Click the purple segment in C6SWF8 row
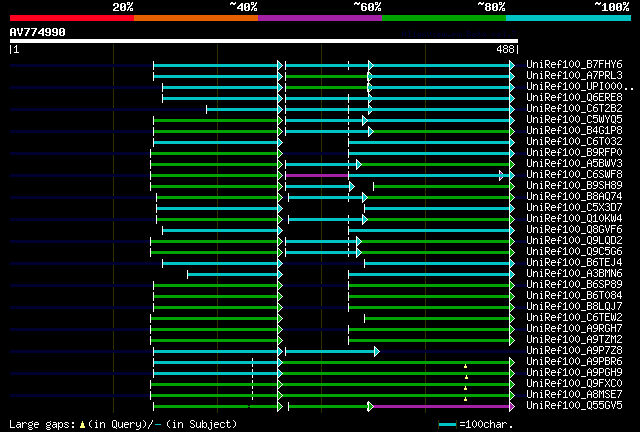Image resolution: width=640 pixels, height=432 pixels. pos(317,176)
